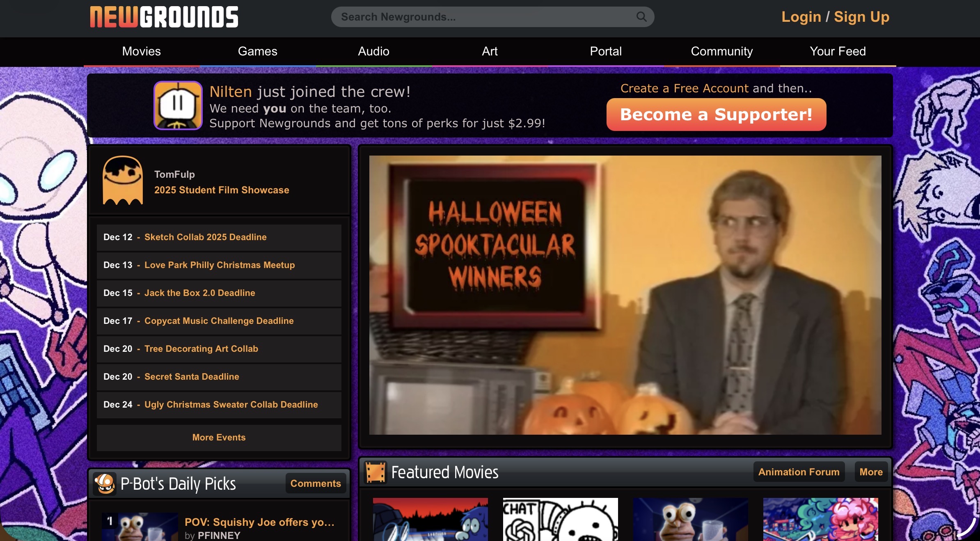The width and height of the screenshot is (980, 541).
Task: Click the Featured Movies film icon
Action: (x=375, y=472)
